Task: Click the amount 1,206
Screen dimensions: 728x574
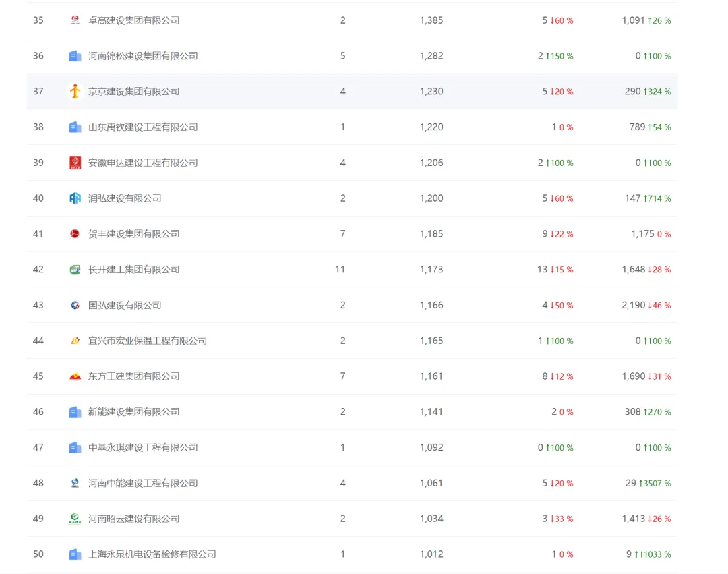Action: coord(431,163)
